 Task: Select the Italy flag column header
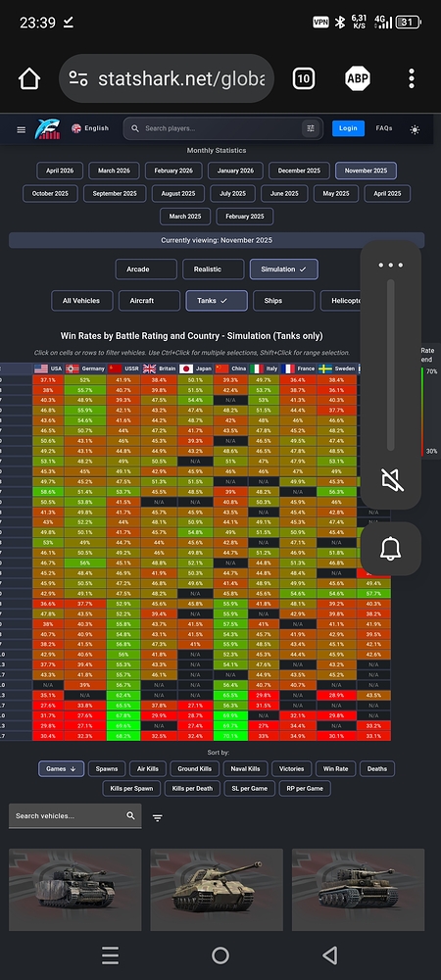(x=265, y=368)
